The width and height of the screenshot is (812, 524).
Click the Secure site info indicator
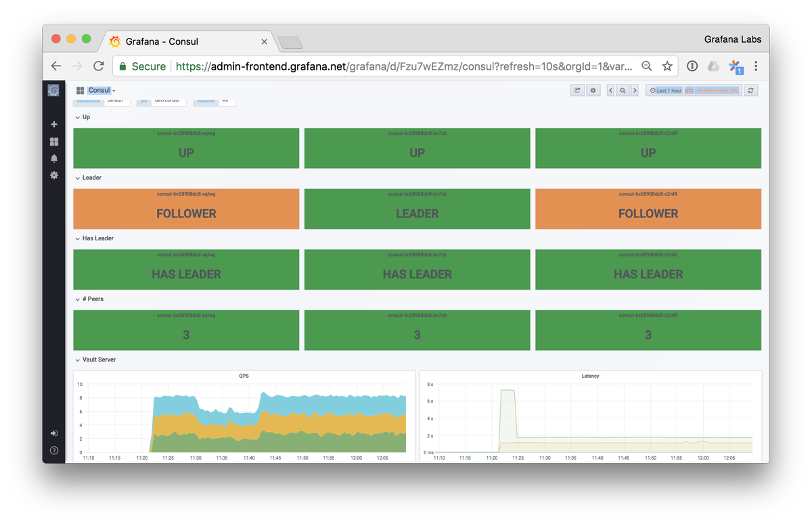tap(143, 66)
